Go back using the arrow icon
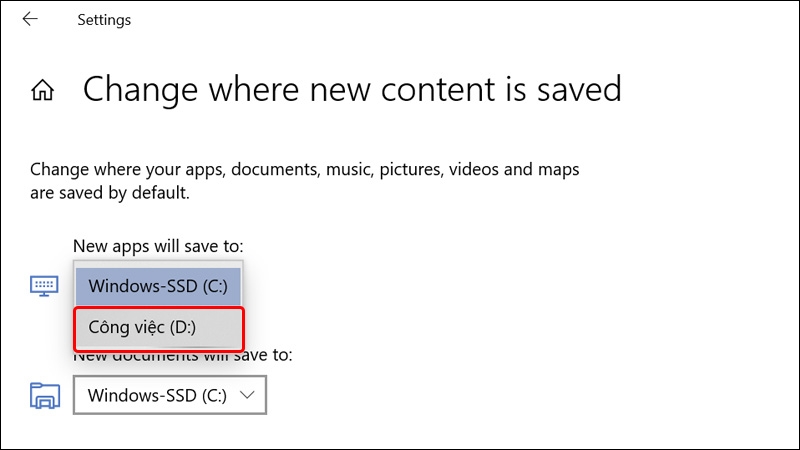The width and height of the screenshot is (800, 450). (x=30, y=19)
